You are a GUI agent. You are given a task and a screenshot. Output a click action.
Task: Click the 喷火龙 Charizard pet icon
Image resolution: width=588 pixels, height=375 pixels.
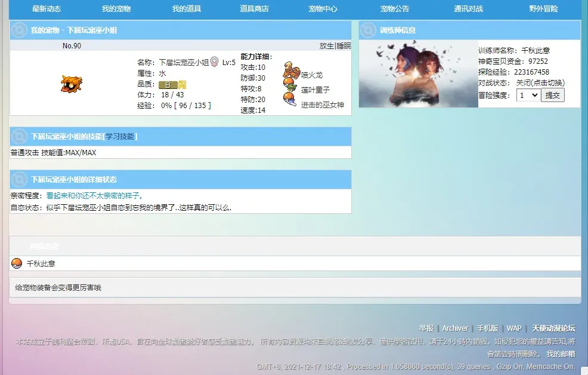[x=291, y=70]
